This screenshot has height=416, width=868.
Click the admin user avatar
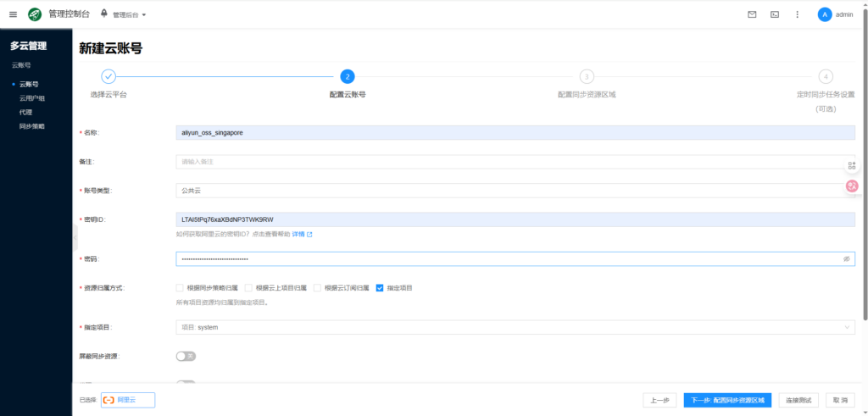coord(825,14)
